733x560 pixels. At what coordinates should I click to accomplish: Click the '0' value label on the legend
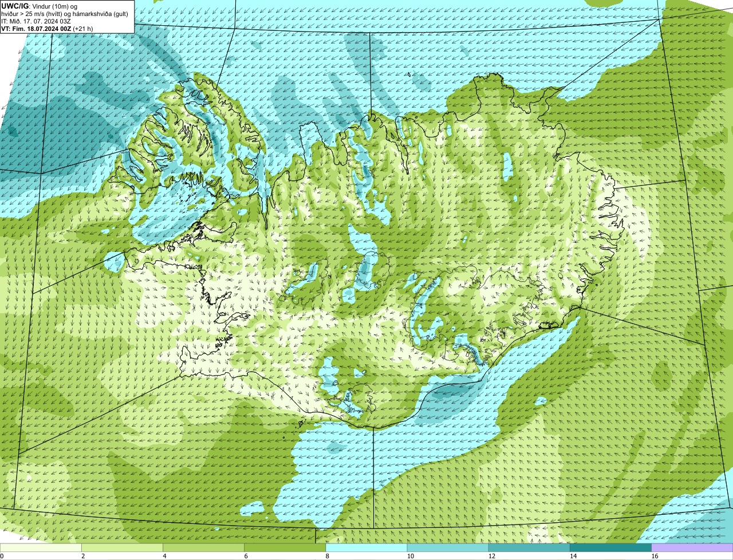pos(2,556)
